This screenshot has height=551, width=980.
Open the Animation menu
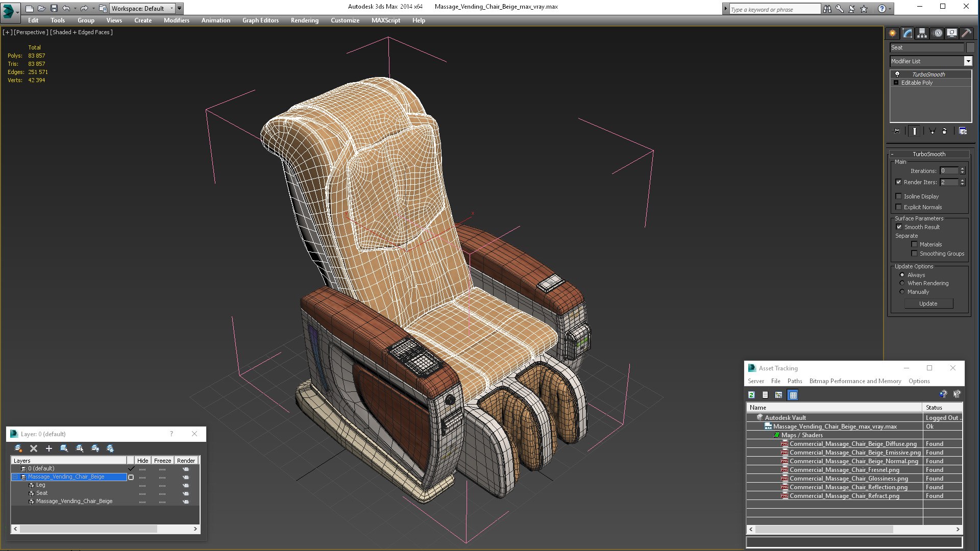[215, 20]
